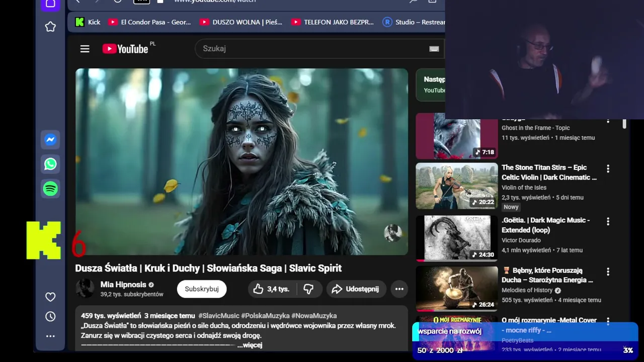Click the recommendations list scrollbar
Screen dimensions: 644x362
(x=624, y=124)
